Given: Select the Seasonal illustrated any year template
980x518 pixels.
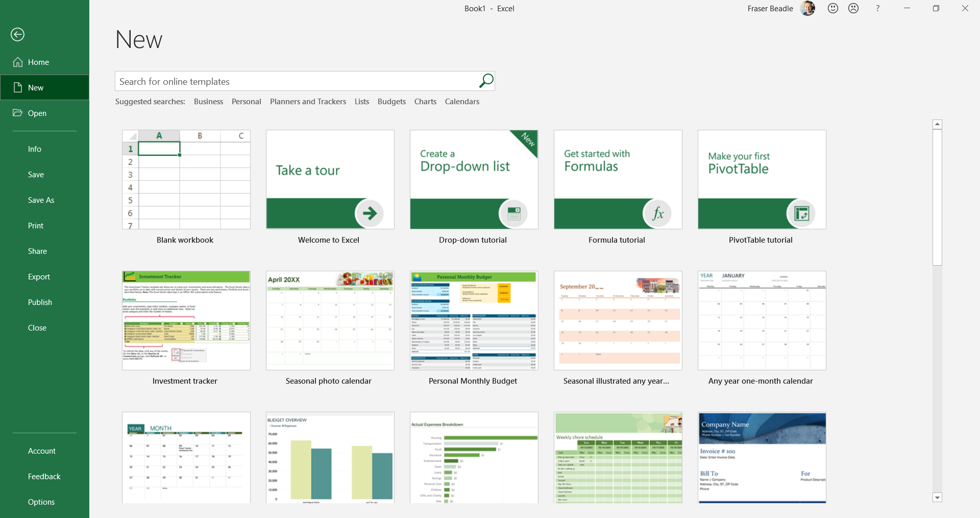Looking at the screenshot, I should pos(618,320).
